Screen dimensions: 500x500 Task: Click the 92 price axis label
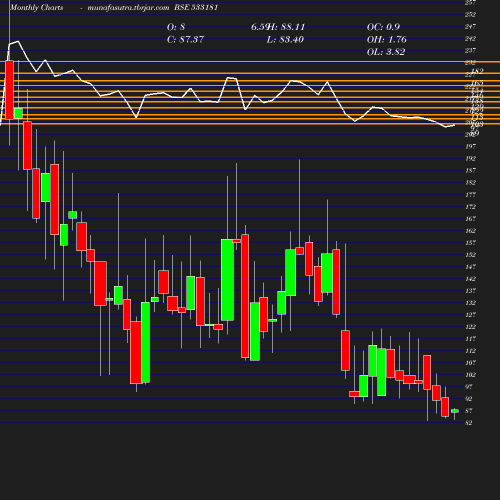click(469, 399)
